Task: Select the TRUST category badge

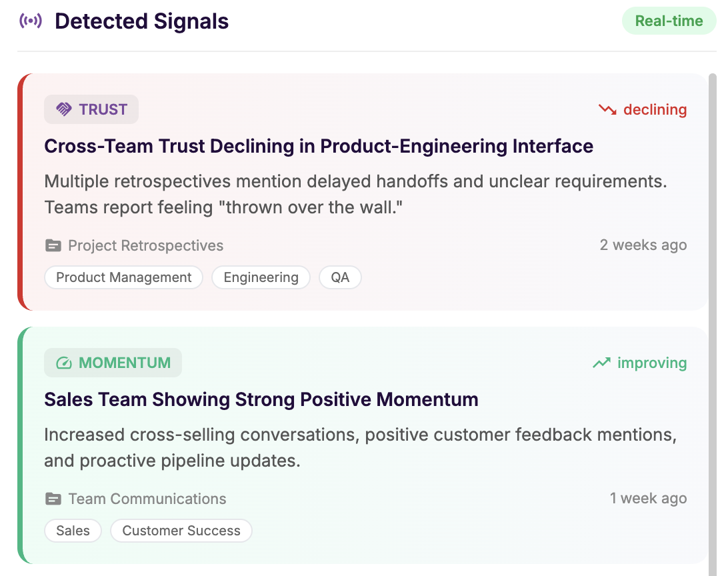Action: pos(91,109)
